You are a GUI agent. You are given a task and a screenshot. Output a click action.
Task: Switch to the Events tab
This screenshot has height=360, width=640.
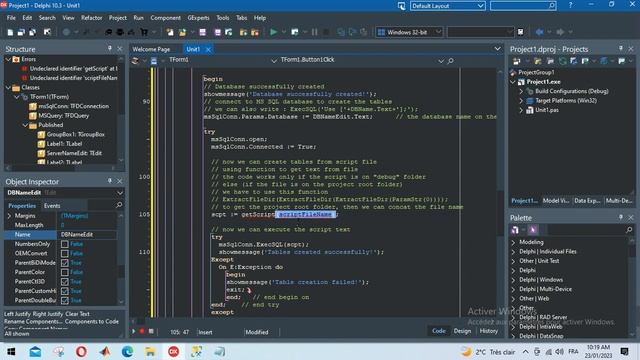(x=52, y=206)
